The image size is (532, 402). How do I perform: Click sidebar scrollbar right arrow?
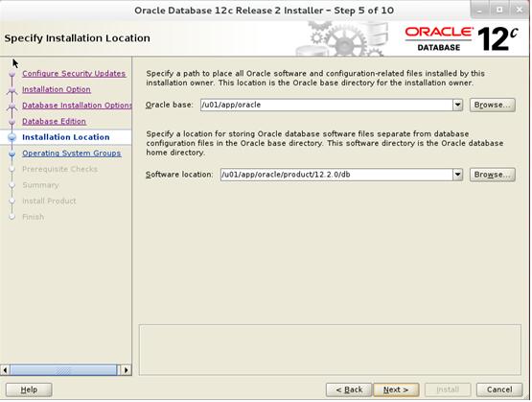[127, 369]
